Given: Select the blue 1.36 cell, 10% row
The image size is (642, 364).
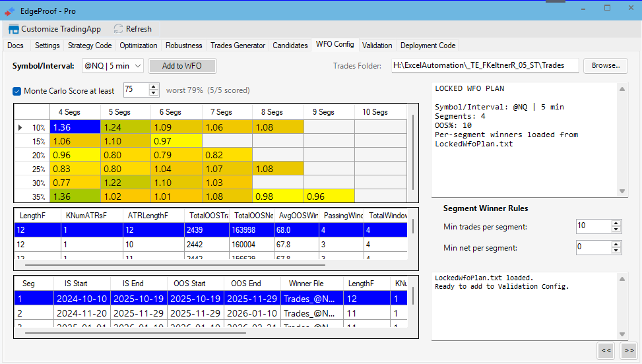Looking at the screenshot, I should pos(75,127).
